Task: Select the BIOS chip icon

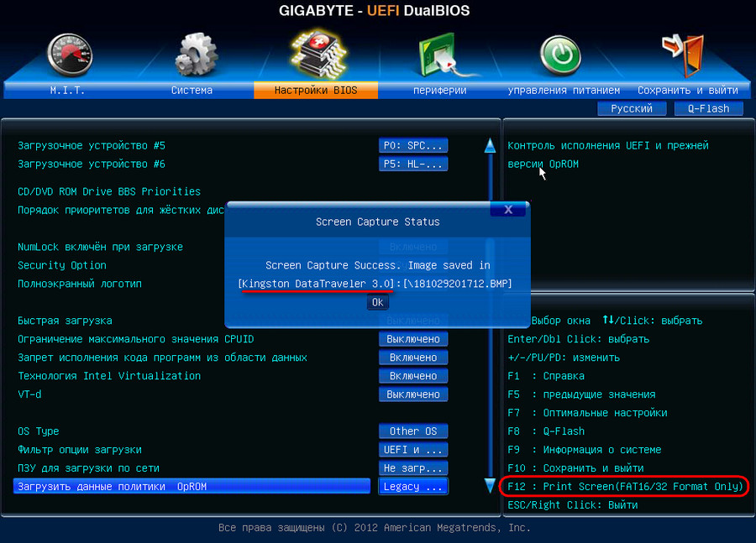Action: [318, 55]
